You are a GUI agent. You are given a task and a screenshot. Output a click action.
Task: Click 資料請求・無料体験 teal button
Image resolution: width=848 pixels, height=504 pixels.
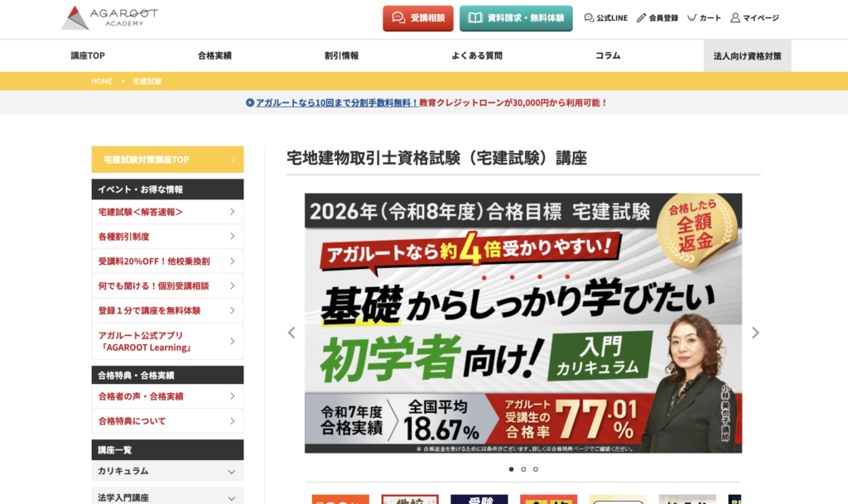[516, 18]
